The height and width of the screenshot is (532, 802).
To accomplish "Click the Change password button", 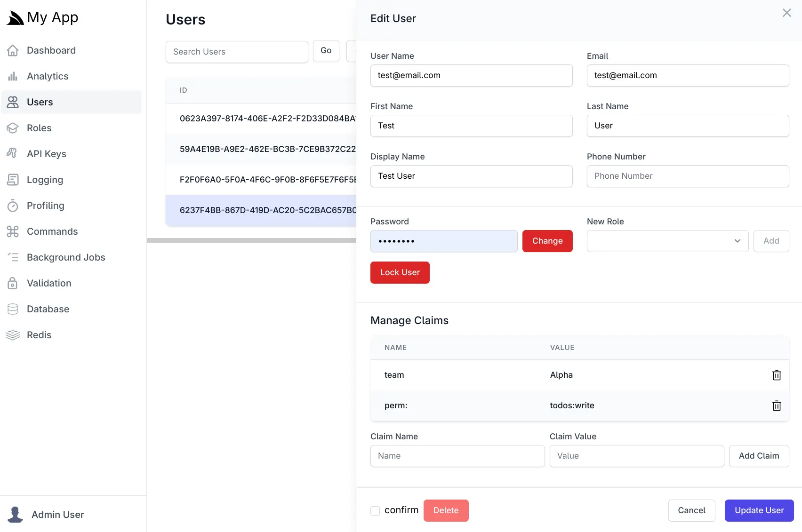I will click(547, 241).
